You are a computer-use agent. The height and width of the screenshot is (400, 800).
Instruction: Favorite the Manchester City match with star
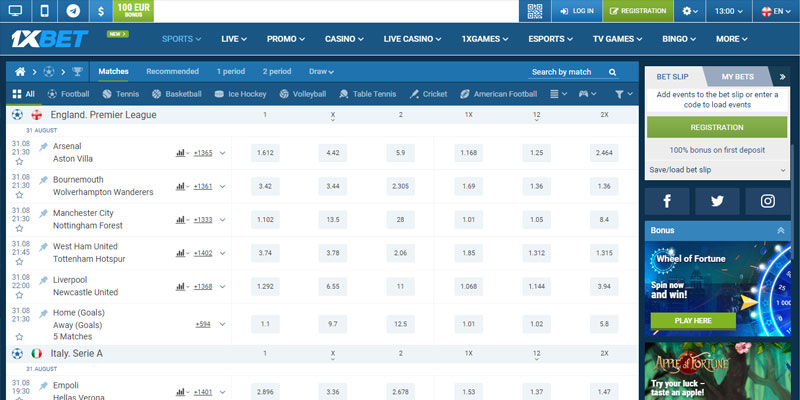pos(19,229)
